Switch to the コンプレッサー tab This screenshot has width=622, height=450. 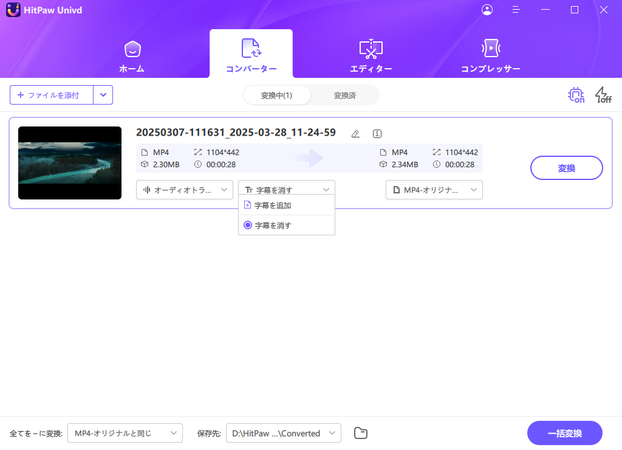[x=490, y=56]
